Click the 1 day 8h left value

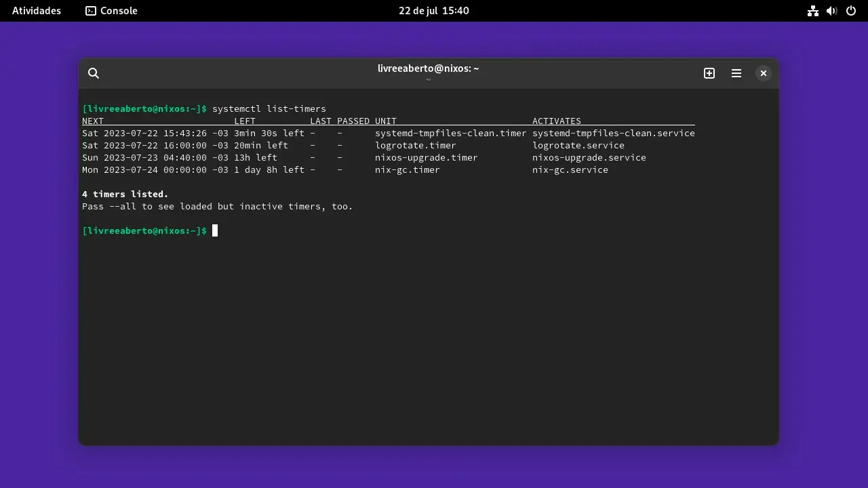coord(269,170)
